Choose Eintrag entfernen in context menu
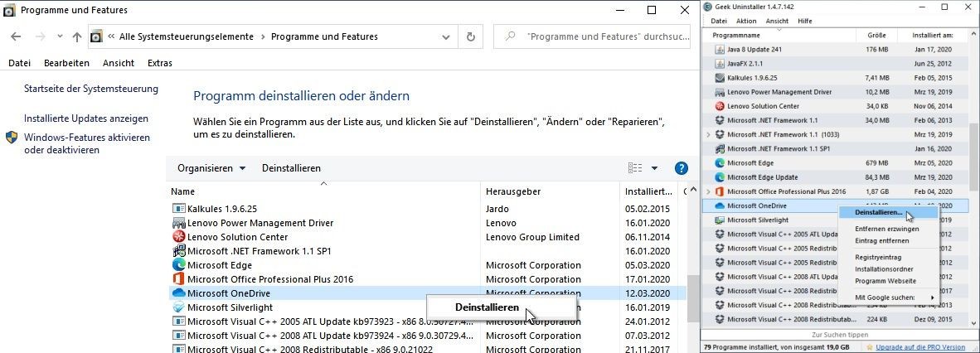This screenshot has width=980, height=353. 888,240
